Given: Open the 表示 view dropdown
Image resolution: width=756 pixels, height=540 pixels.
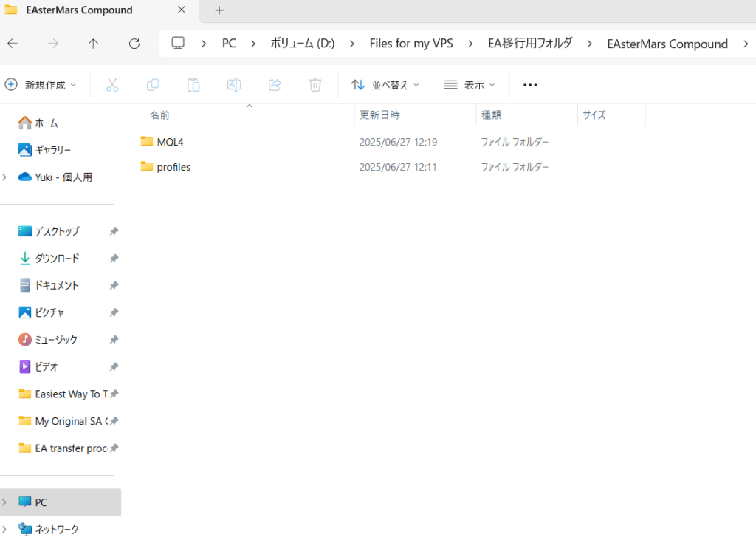Looking at the screenshot, I should click(470, 85).
